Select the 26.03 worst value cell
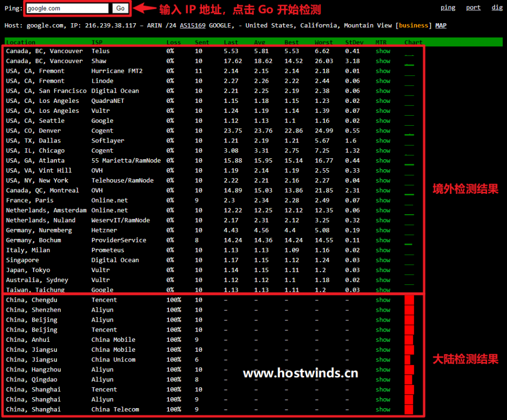This screenshot has height=420, width=507. point(324,61)
